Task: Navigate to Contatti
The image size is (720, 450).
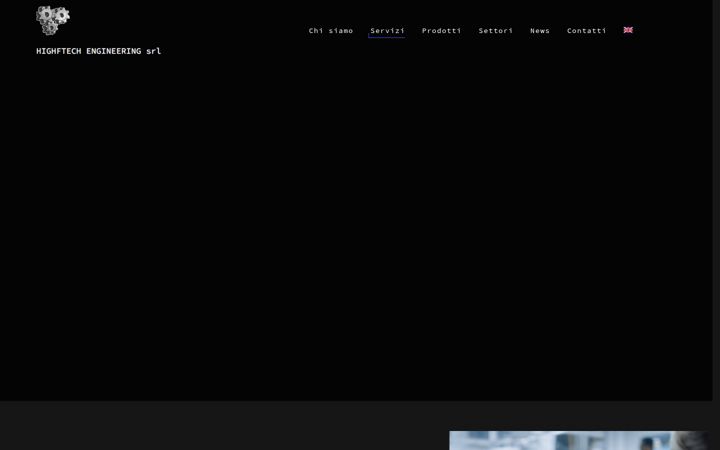Action: pos(586,31)
